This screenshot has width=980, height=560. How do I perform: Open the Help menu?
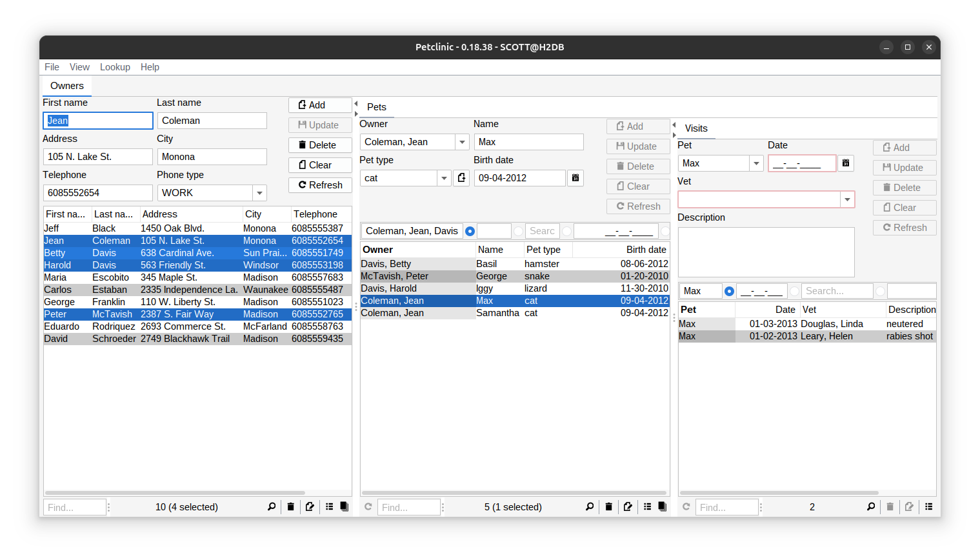coord(150,67)
